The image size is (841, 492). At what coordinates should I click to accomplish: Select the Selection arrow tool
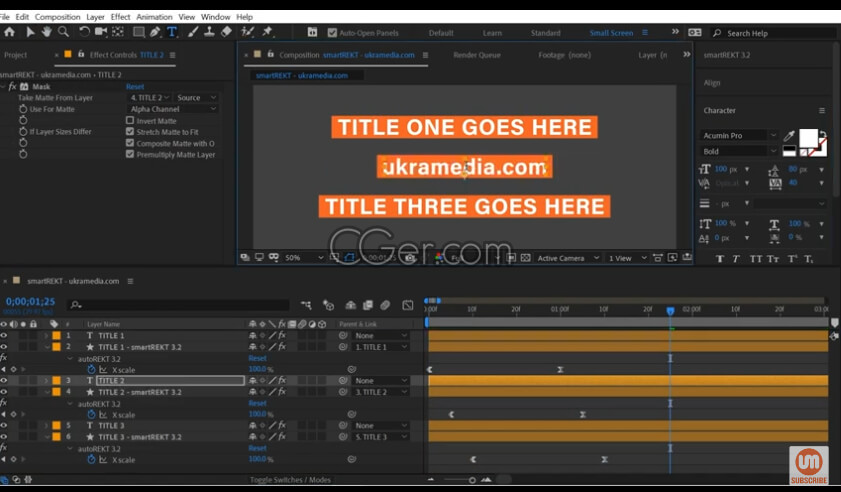pos(30,32)
